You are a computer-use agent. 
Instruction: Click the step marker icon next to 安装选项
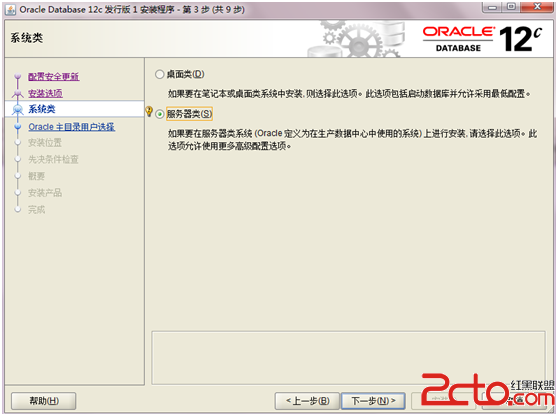(17, 93)
